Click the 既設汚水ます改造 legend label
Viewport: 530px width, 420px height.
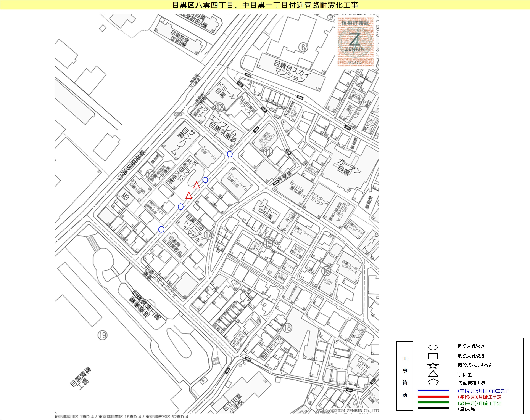475,365
